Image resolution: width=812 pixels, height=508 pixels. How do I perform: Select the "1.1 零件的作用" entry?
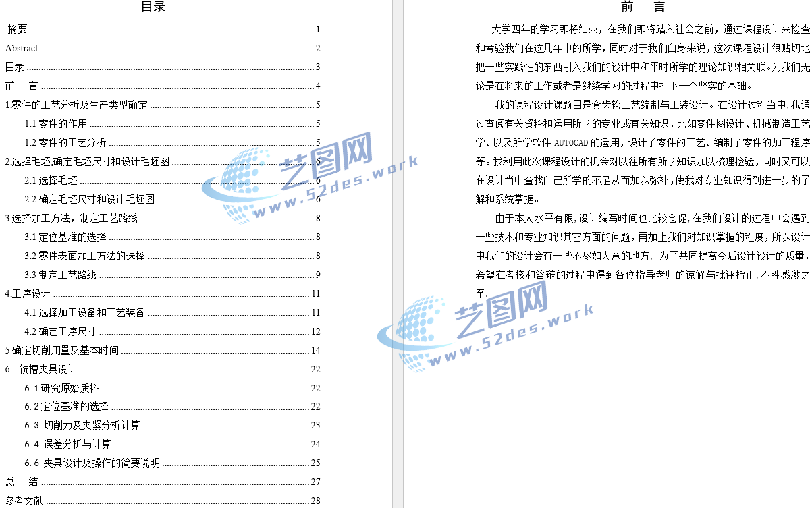pyautogui.click(x=172, y=124)
